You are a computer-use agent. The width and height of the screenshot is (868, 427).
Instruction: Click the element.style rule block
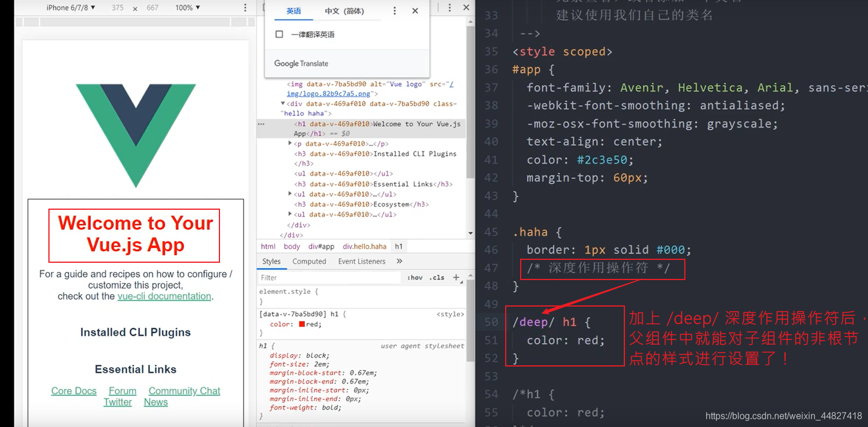point(362,296)
